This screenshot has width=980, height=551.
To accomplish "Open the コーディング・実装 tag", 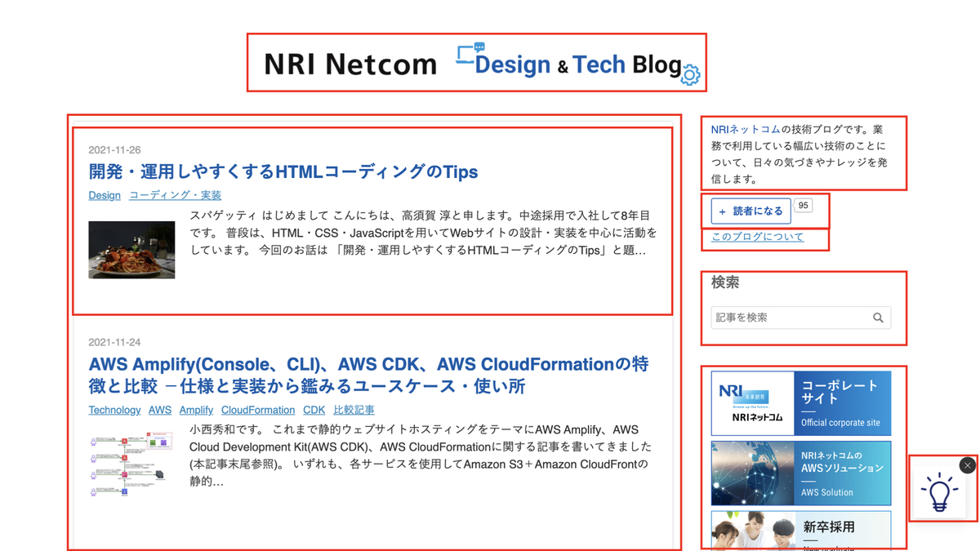I will tap(174, 195).
